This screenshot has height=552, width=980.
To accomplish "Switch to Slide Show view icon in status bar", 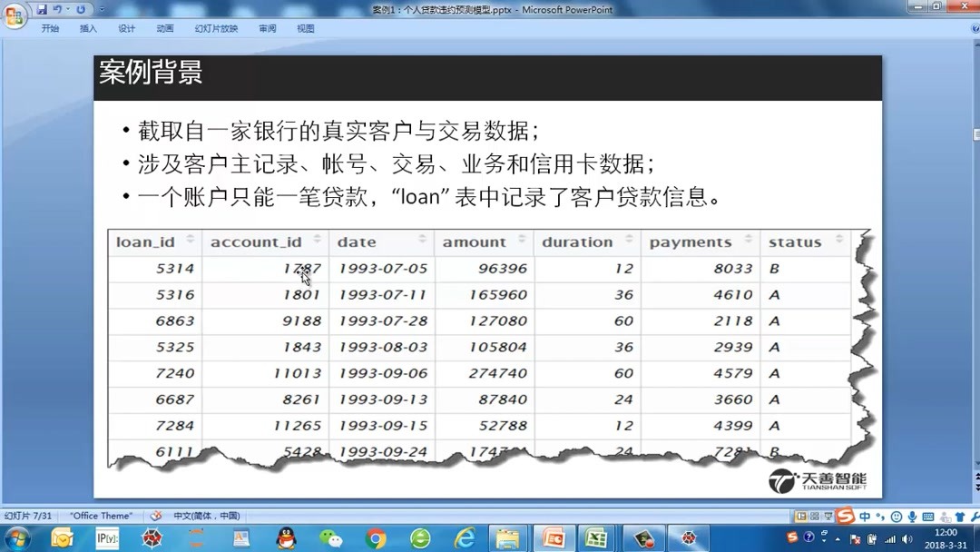I will pyautogui.click(x=828, y=515).
